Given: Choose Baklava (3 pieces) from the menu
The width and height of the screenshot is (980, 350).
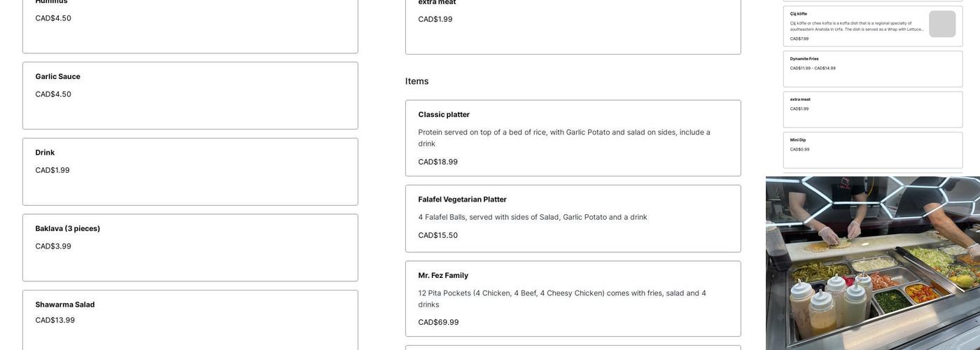Looking at the screenshot, I should tap(190, 247).
